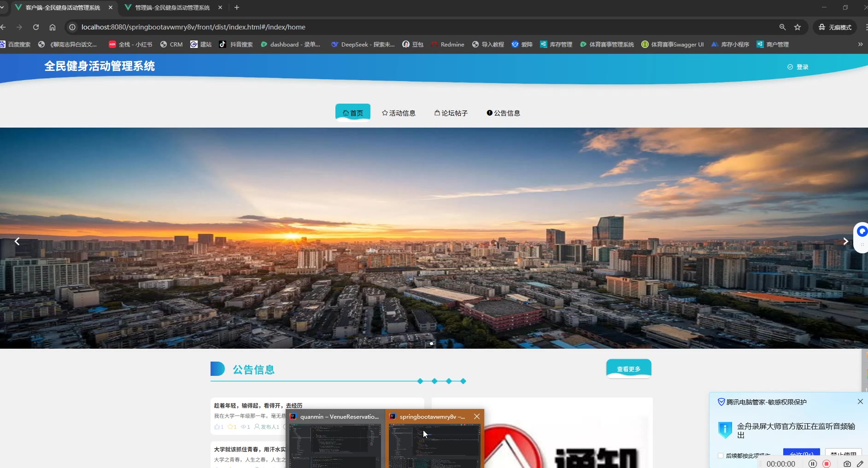Select the 客户端-全民健身活动管理系统 tab
Screen dimensions: 868x468
[x=63, y=7]
